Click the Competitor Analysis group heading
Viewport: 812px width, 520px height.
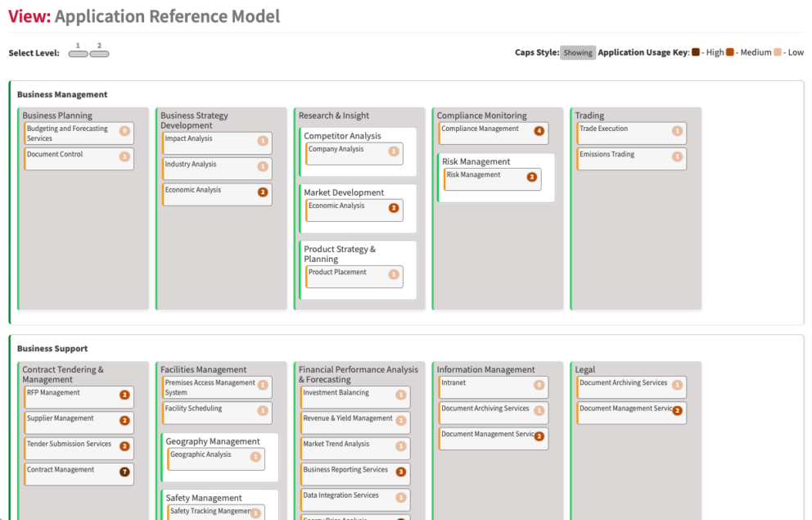(342, 136)
